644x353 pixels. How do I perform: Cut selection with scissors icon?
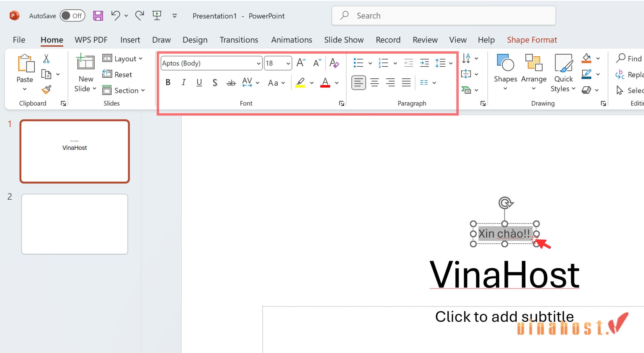[x=46, y=58]
